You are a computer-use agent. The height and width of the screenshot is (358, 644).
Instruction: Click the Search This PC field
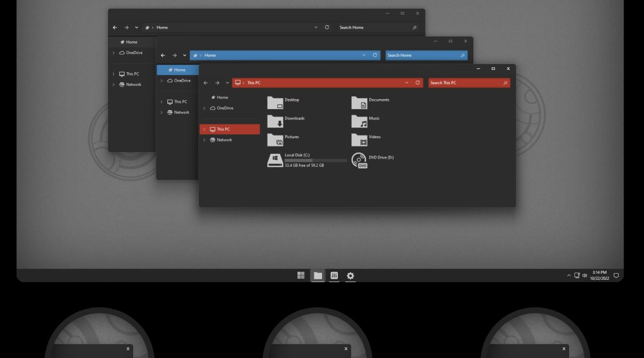469,83
